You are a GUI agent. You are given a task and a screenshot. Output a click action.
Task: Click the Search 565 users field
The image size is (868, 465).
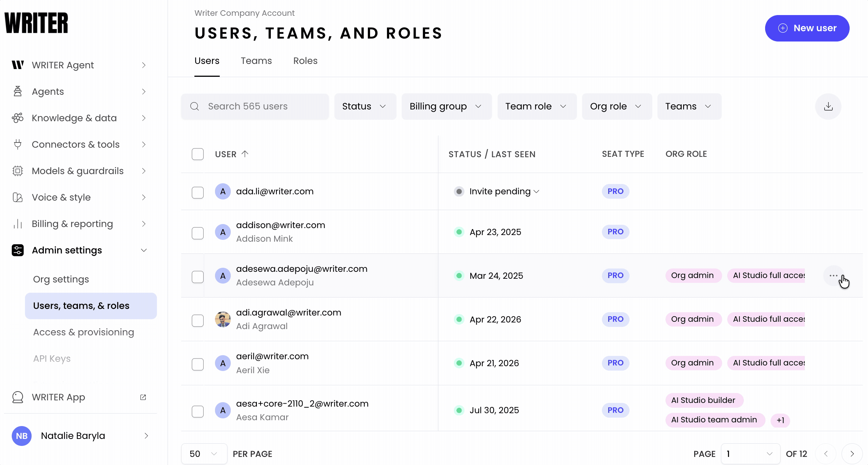[255, 107]
